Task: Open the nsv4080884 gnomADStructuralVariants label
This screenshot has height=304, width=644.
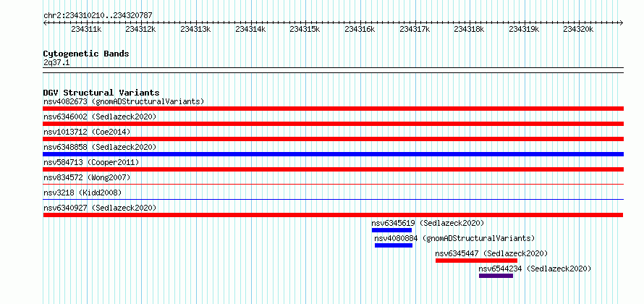Action: [x=454, y=238]
